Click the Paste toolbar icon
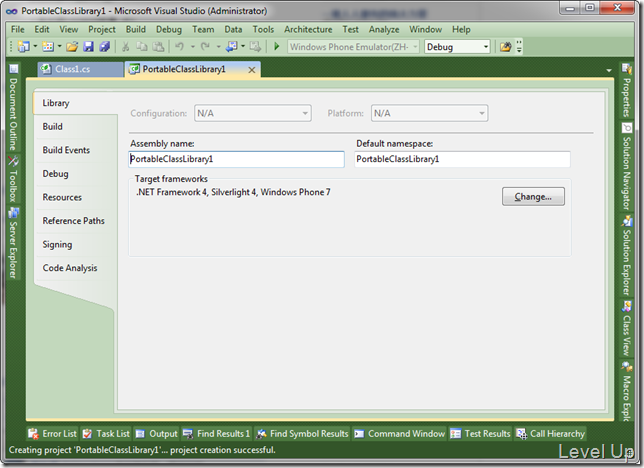644x468 pixels. pos(158,47)
